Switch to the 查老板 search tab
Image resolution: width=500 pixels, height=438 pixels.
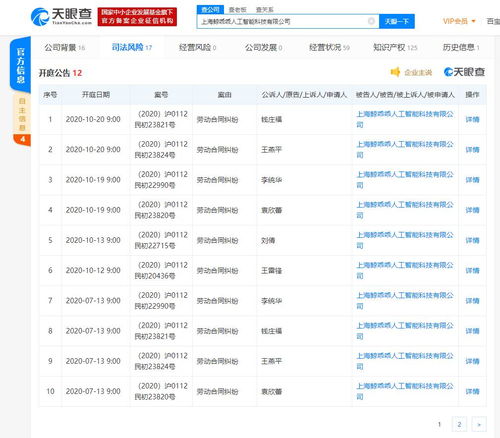click(237, 10)
